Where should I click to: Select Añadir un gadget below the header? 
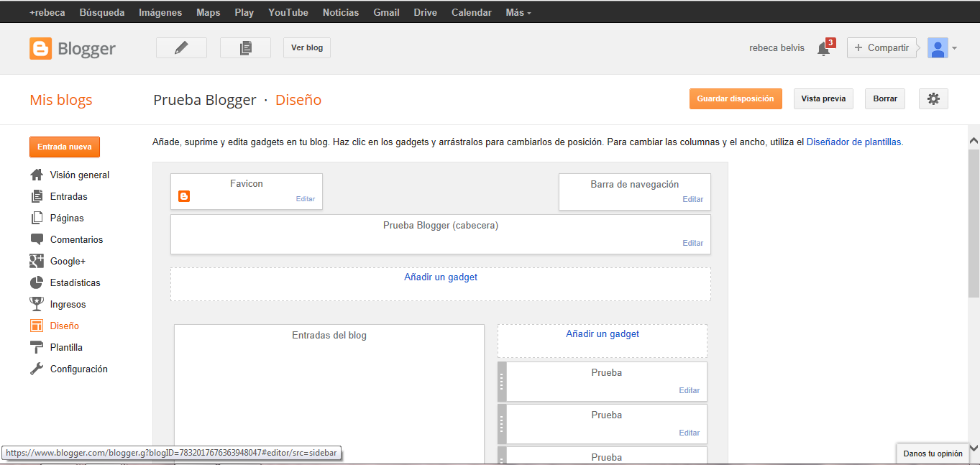(x=440, y=277)
